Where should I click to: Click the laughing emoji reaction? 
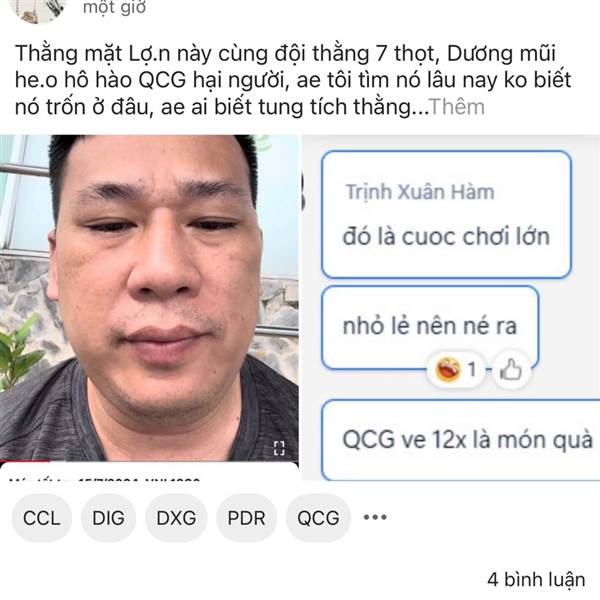448,369
